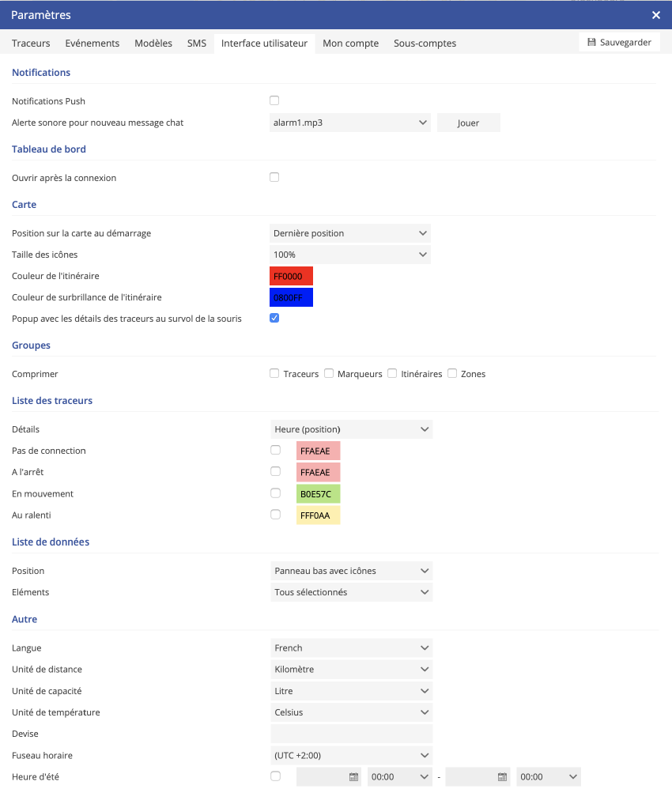Click the save floppy disk icon
The width and height of the screenshot is (672, 808).
(591, 43)
